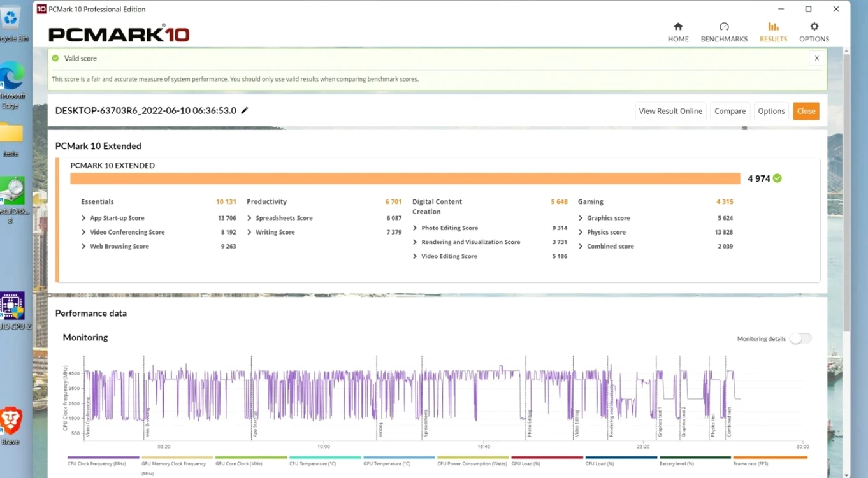
Task: Click the overall score 4 974
Action: [759, 178]
